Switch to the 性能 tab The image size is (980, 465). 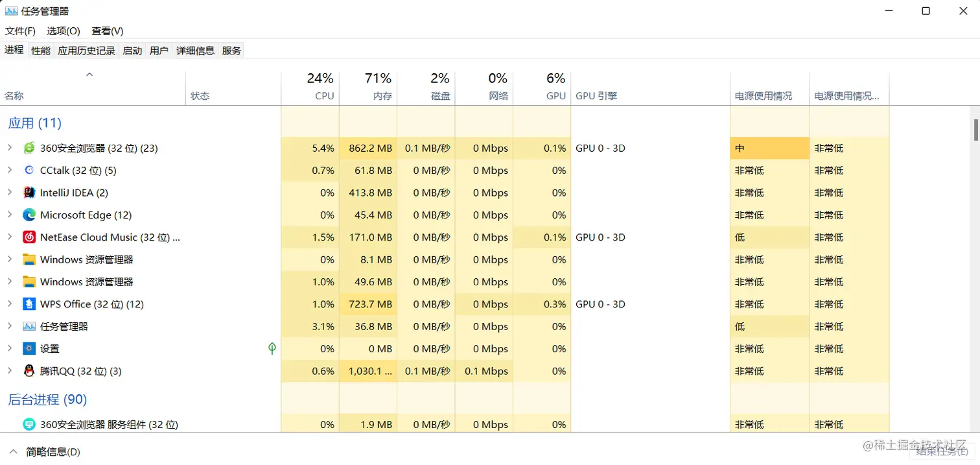[x=41, y=50]
